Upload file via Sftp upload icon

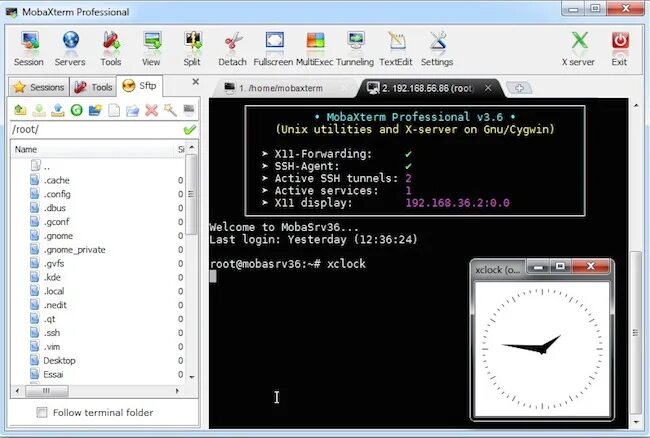click(x=58, y=110)
